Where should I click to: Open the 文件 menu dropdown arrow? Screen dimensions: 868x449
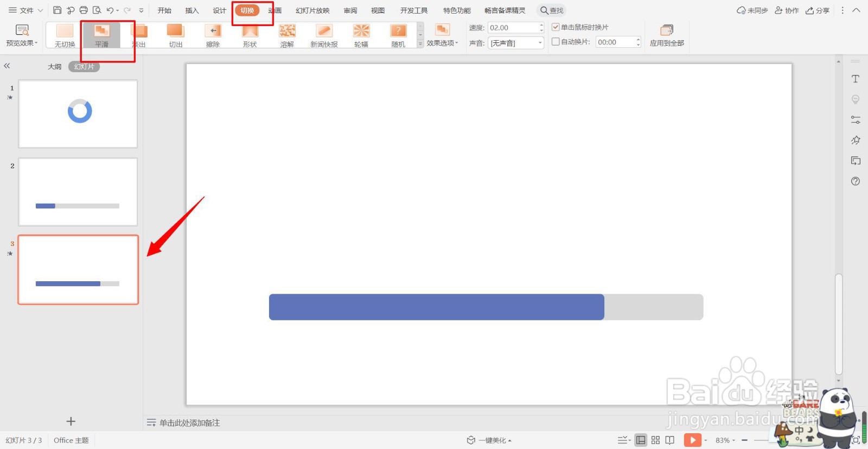pyautogui.click(x=40, y=10)
